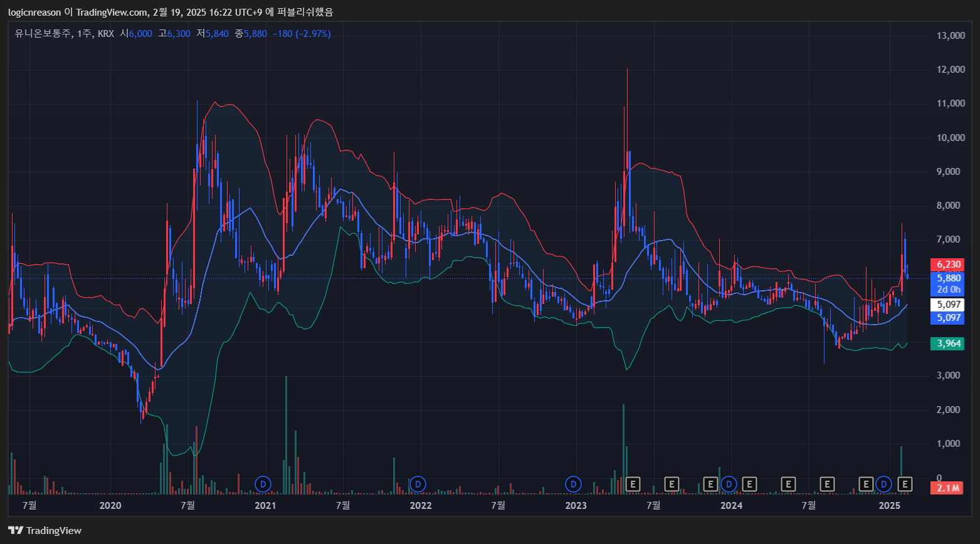Click the open value 시6,000
This screenshot has width=980, height=544.
(x=136, y=33)
